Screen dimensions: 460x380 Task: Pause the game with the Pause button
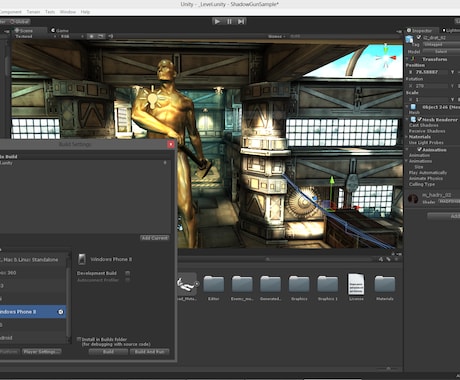click(229, 21)
